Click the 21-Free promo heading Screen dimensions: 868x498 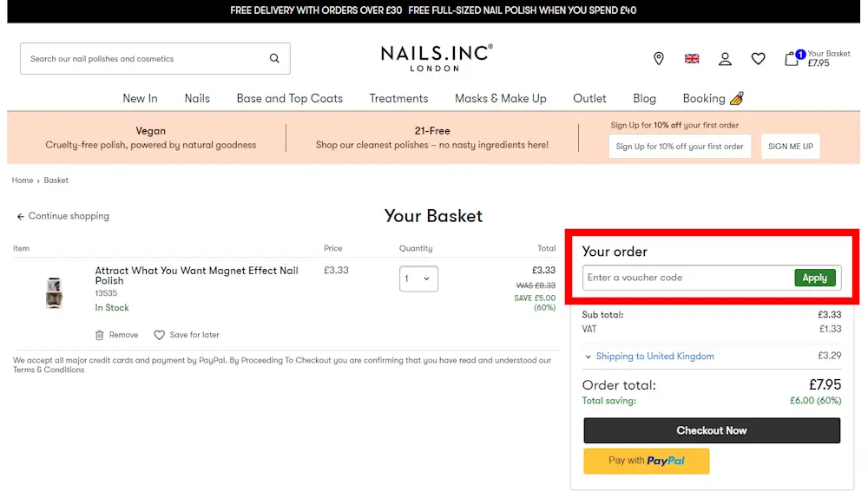[432, 131]
